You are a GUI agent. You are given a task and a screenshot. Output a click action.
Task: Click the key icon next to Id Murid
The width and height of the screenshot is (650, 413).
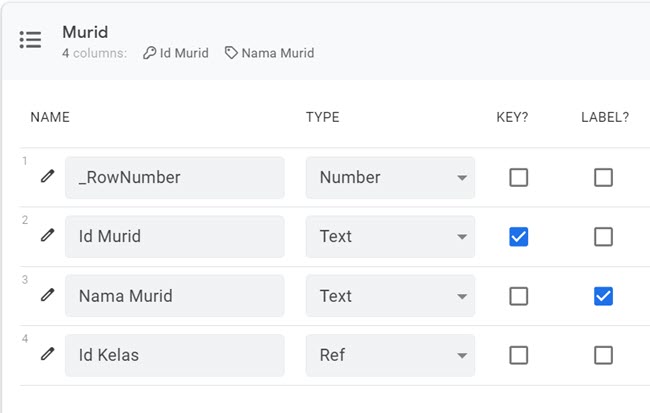pyautogui.click(x=149, y=53)
